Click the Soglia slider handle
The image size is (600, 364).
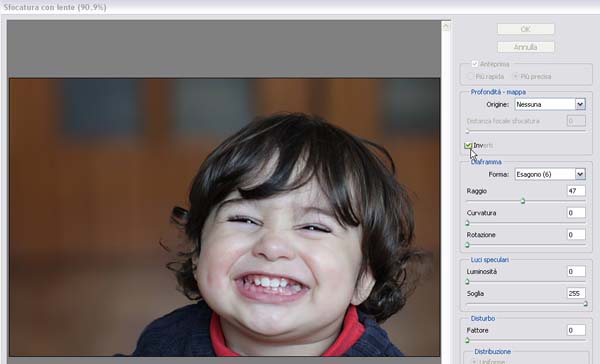pos(585,304)
